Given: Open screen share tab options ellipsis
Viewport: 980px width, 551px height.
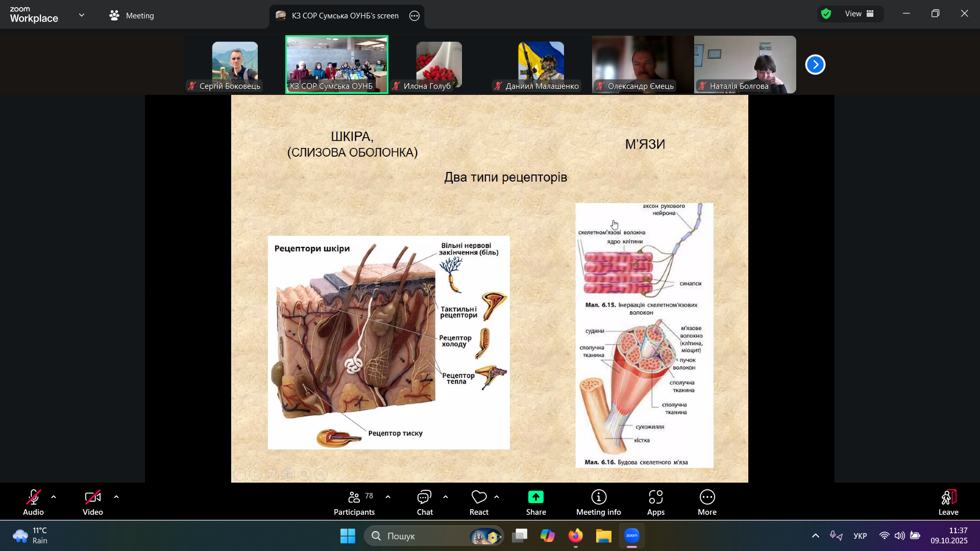Looking at the screenshot, I should coord(414,16).
